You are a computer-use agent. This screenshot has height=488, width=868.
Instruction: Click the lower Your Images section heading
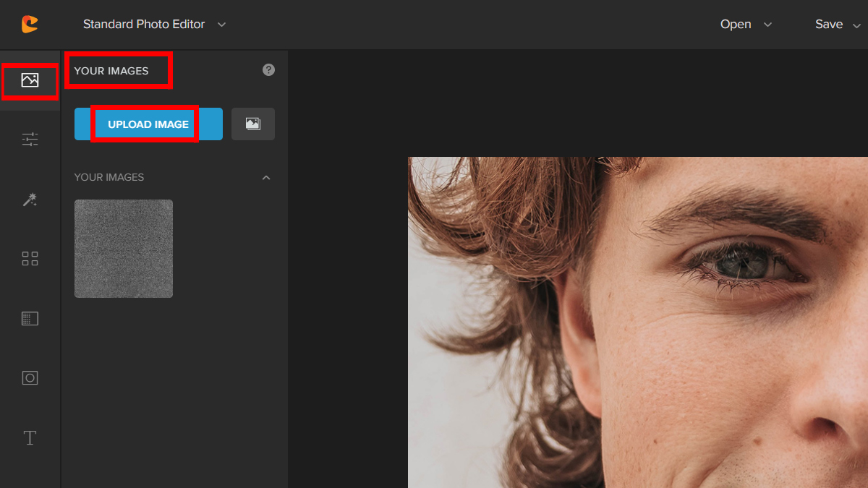[x=109, y=177]
